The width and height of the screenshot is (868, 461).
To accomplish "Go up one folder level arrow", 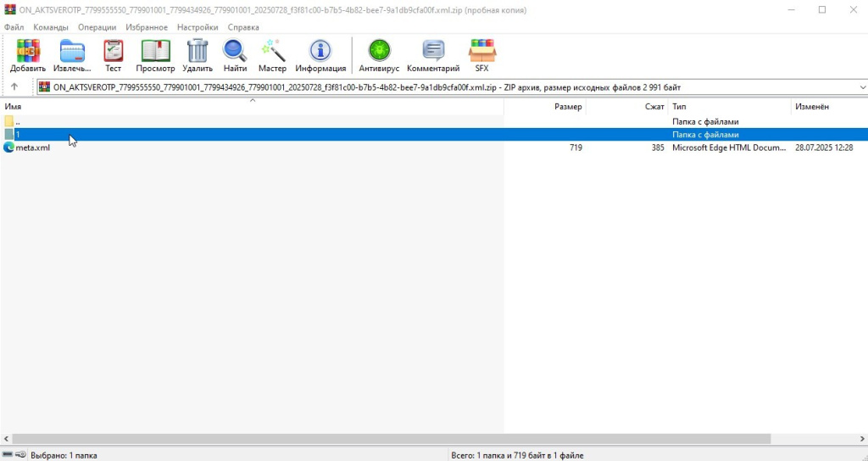I will tap(14, 87).
